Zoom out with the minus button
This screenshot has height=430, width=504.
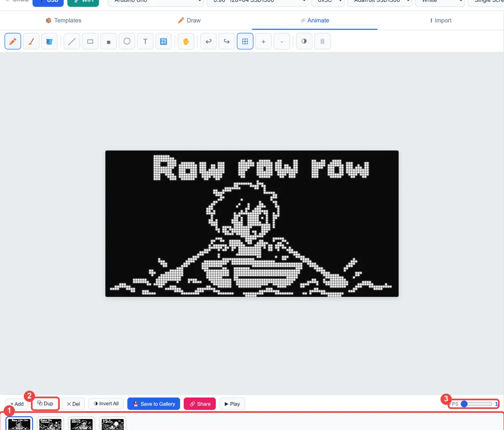(x=282, y=42)
